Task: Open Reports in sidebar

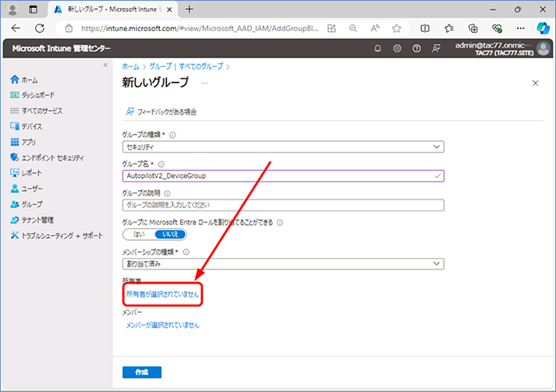Action: click(27, 173)
